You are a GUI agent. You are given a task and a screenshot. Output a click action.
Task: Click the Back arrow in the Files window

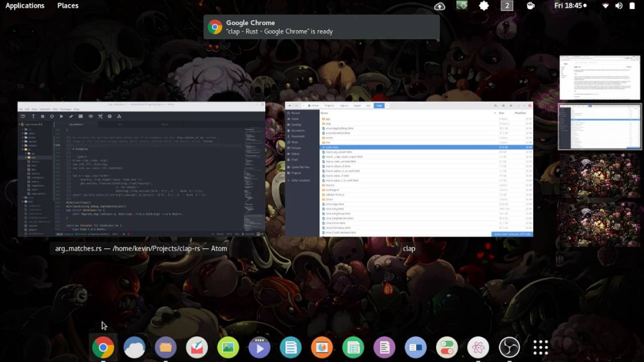pyautogui.click(x=289, y=106)
